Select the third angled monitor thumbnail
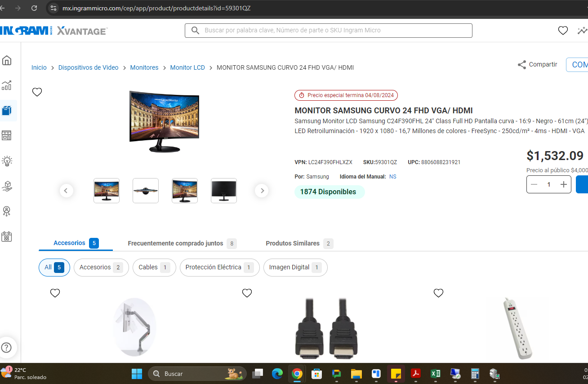588x384 pixels. [185, 191]
